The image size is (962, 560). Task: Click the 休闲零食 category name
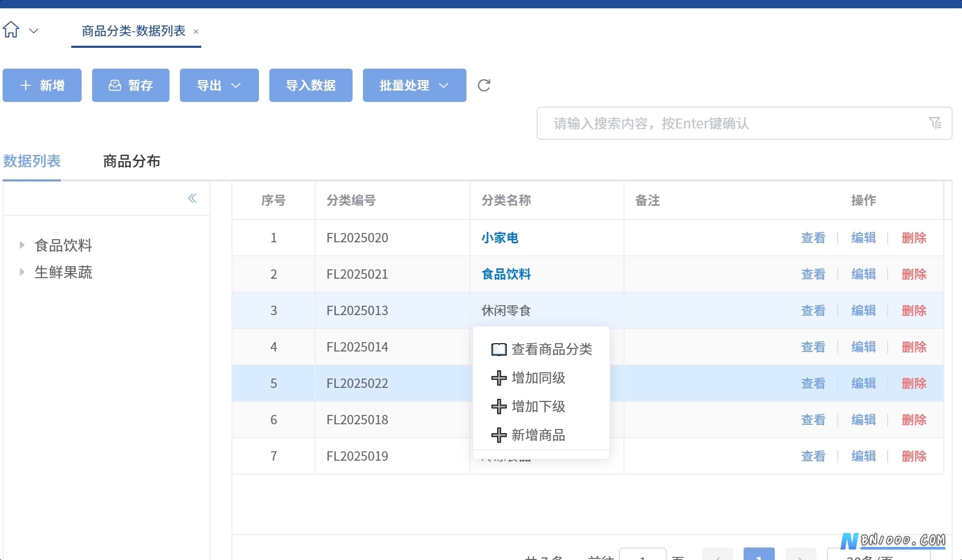pyautogui.click(x=506, y=310)
